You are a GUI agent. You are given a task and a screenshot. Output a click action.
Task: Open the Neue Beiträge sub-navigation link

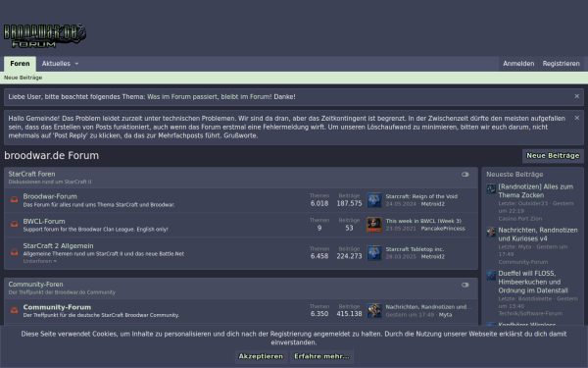(x=23, y=78)
